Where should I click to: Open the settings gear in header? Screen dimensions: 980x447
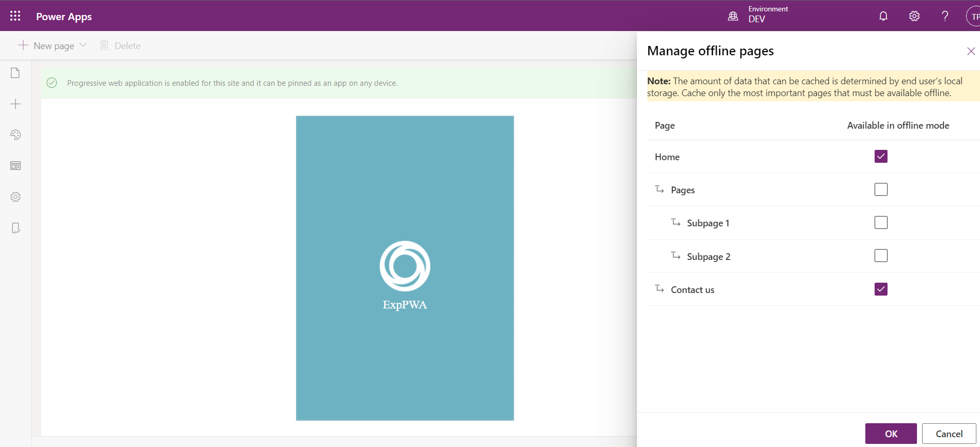click(x=914, y=16)
